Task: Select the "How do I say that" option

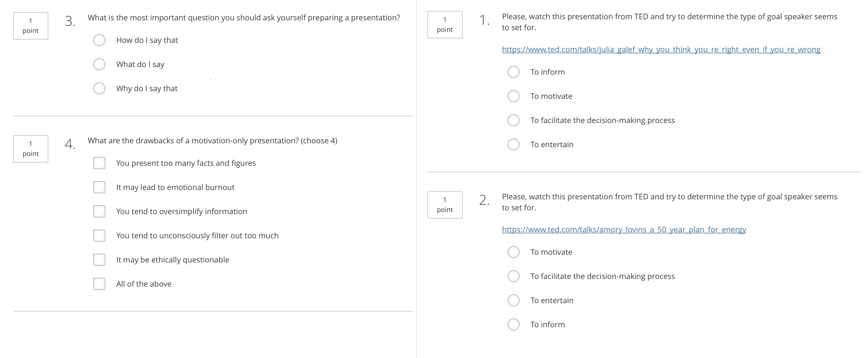Action: 99,40
